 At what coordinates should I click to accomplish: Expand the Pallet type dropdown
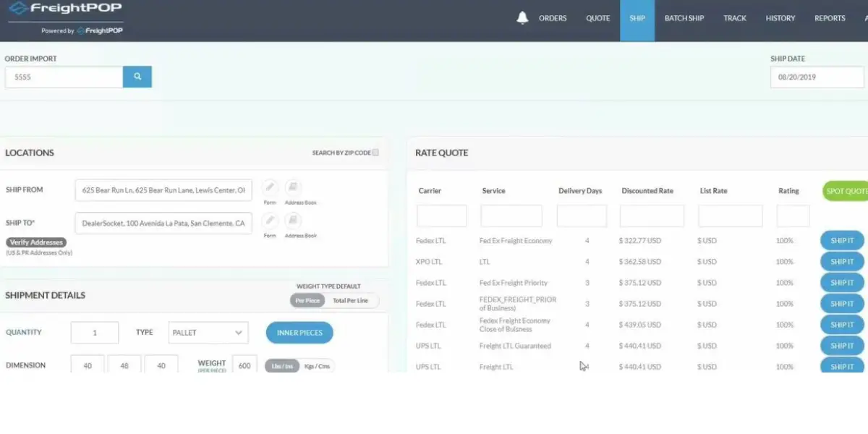point(208,333)
